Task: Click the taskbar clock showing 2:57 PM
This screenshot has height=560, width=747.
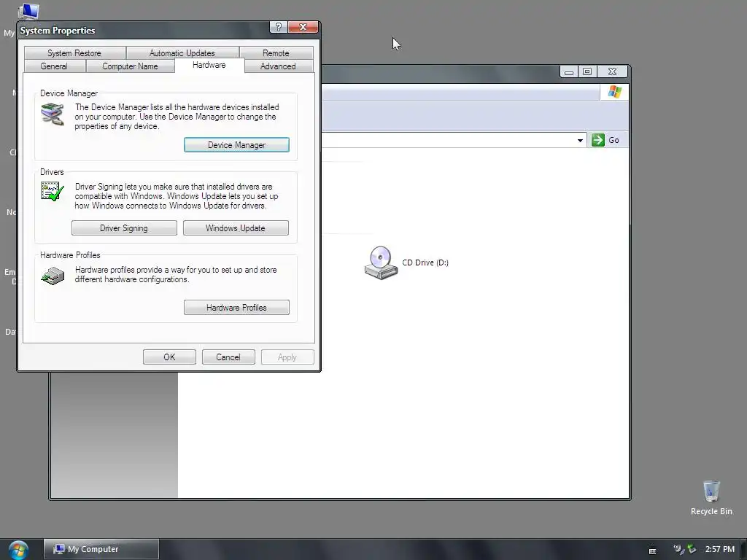Action: 719,549
